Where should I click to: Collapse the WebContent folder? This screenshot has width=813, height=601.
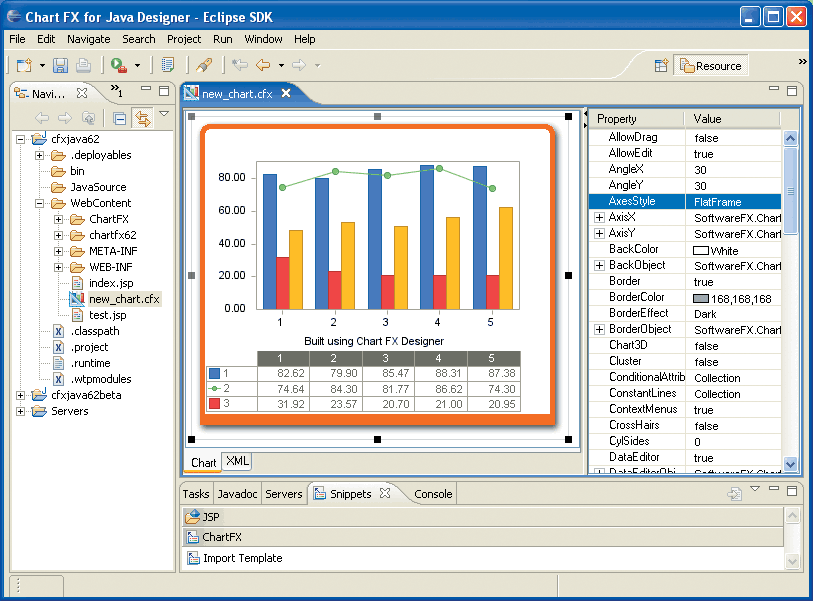(39, 203)
